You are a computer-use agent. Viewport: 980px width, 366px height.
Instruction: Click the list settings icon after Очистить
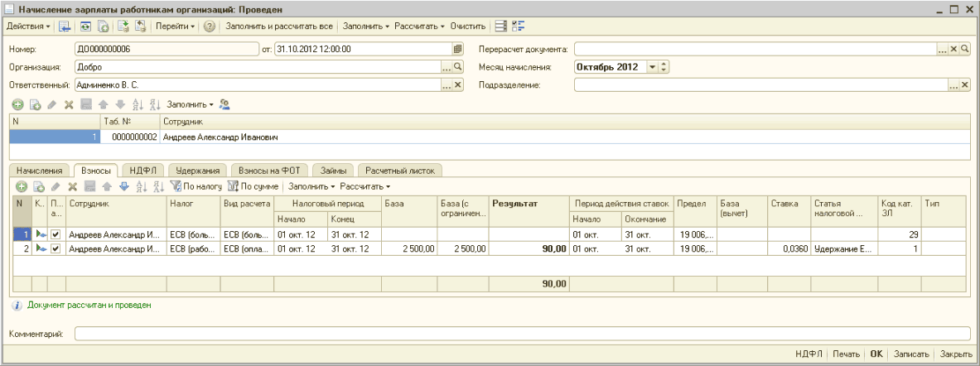click(500, 26)
